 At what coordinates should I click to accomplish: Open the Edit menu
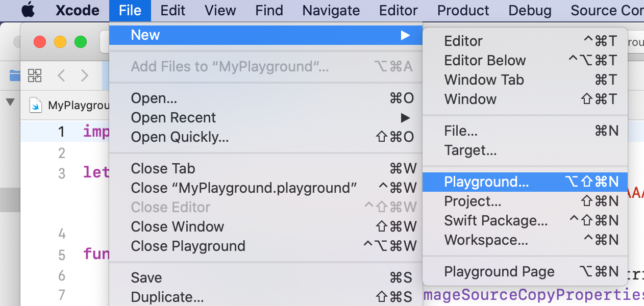click(172, 10)
